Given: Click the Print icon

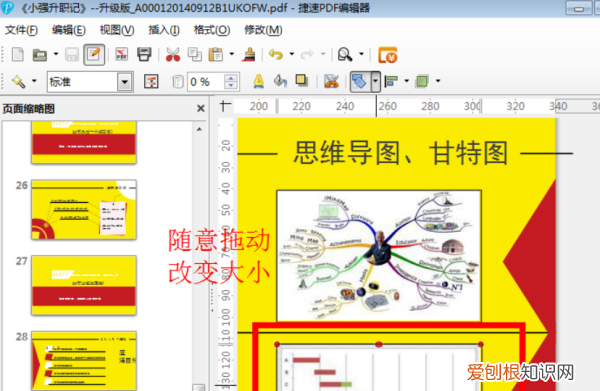Looking at the screenshot, I should point(144,55).
